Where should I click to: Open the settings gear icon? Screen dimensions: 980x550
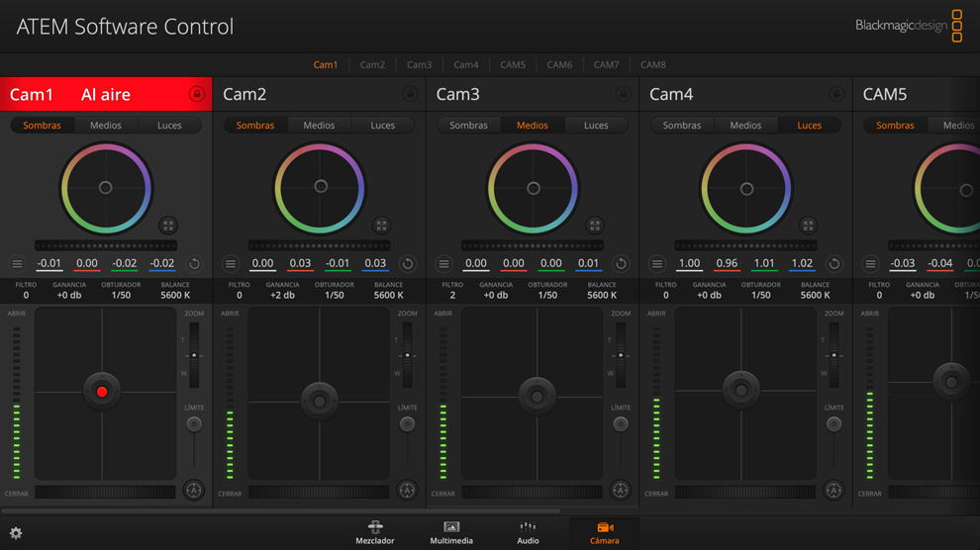coord(16,533)
